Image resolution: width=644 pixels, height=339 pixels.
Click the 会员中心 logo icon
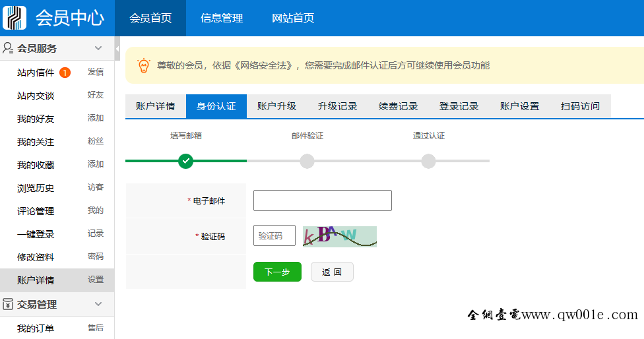(15, 18)
